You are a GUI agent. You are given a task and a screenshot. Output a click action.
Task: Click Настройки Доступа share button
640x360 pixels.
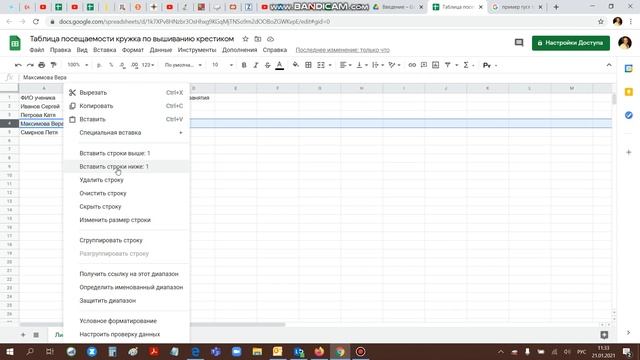(x=571, y=43)
